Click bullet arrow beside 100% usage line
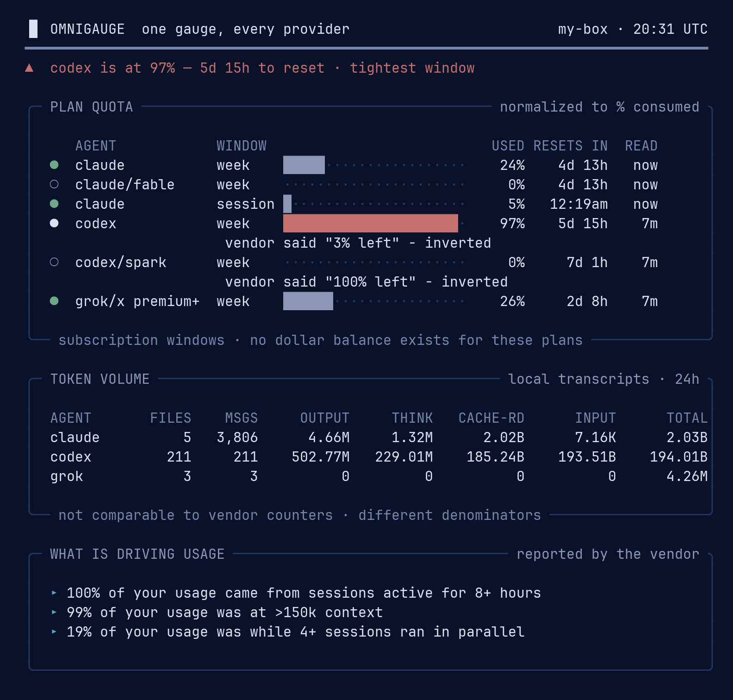The height and width of the screenshot is (700, 733). tap(54, 593)
